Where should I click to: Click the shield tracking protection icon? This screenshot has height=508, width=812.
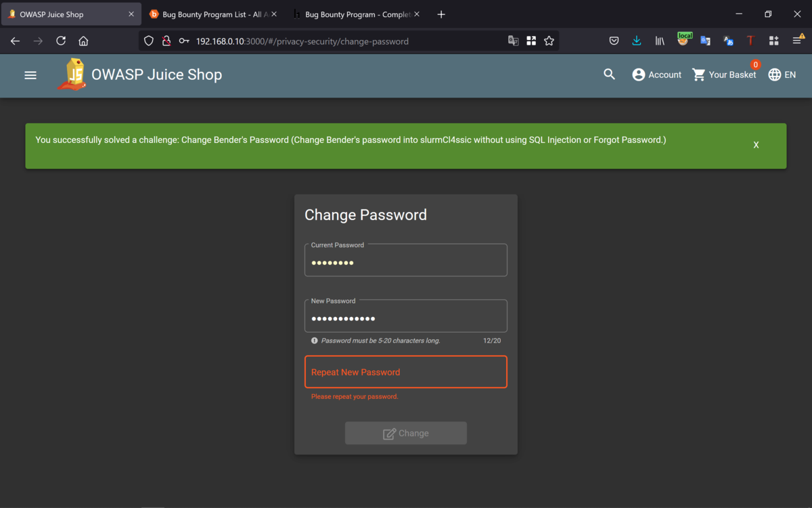tap(149, 41)
